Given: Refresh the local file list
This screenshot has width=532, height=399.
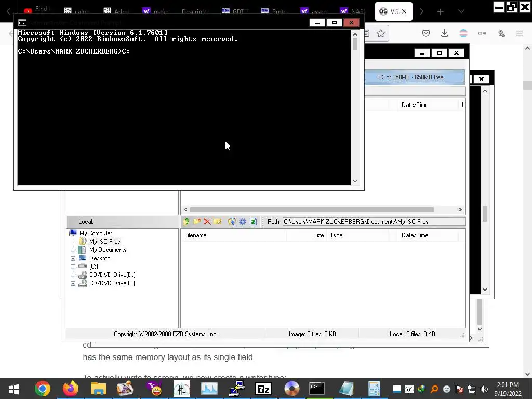Looking at the screenshot, I should coord(253,221).
